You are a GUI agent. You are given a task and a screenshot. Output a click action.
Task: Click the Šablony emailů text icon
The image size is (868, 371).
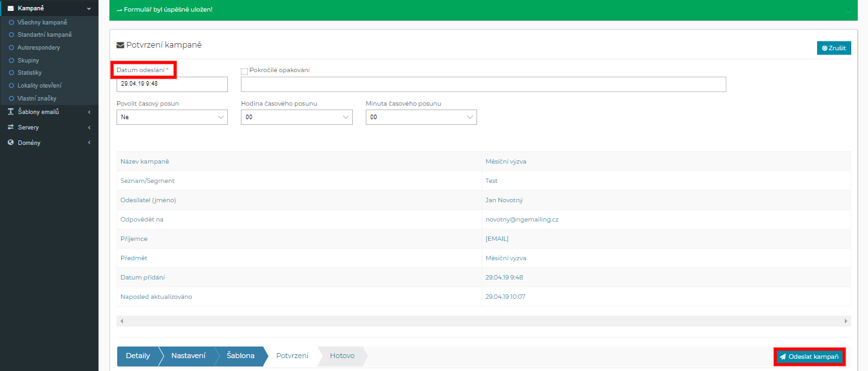(11, 112)
